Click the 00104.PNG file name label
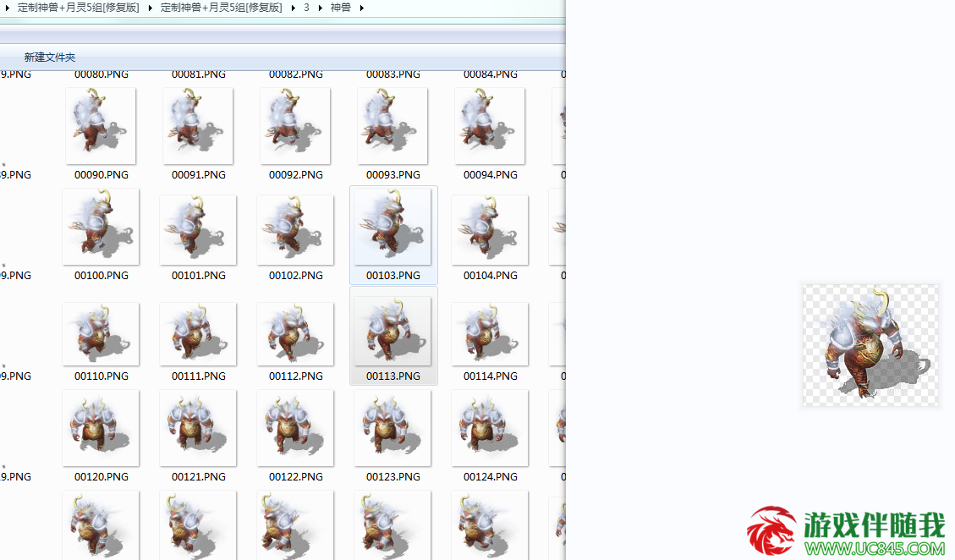 click(x=491, y=276)
